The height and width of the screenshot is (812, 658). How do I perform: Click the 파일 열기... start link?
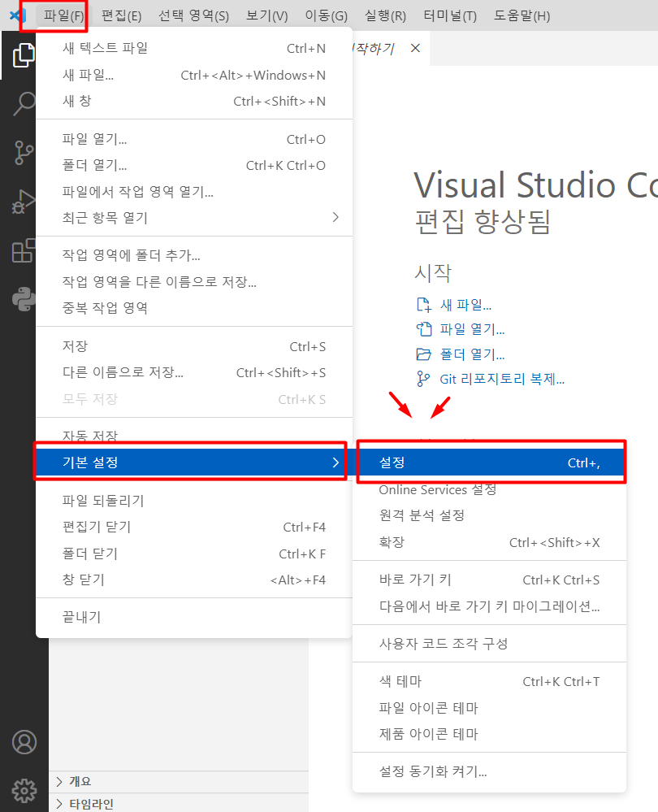pyautogui.click(x=472, y=329)
